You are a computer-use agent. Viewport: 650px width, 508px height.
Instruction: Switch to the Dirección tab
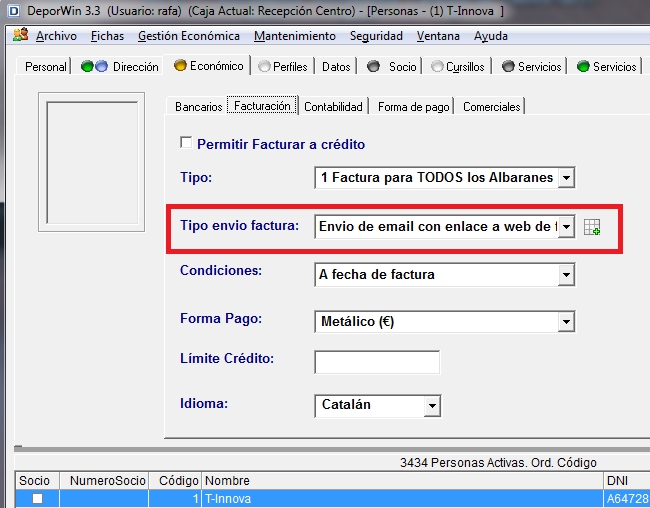[x=120, y=66]
